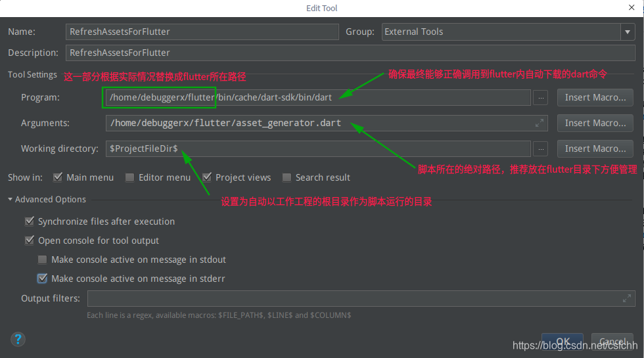Click Insert Macro for Program
Viewport: 644px width, 358px height.
(x=595, y=98)
